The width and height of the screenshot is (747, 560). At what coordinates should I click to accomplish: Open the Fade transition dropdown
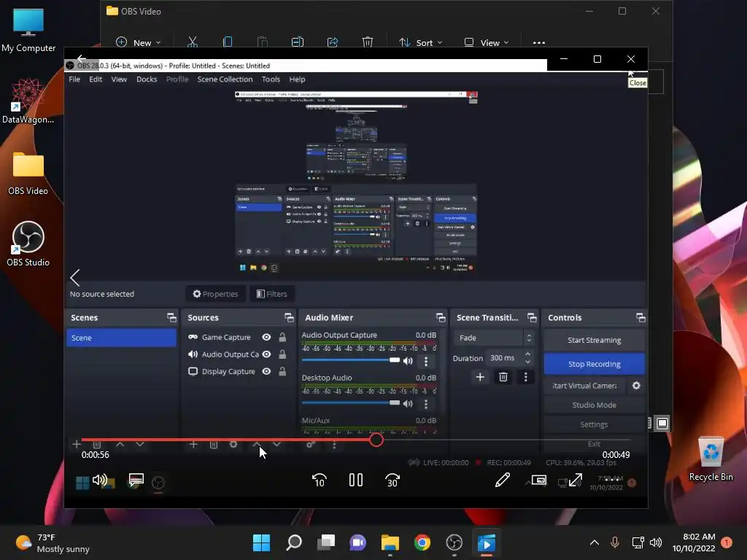click(x=493, y=338)
